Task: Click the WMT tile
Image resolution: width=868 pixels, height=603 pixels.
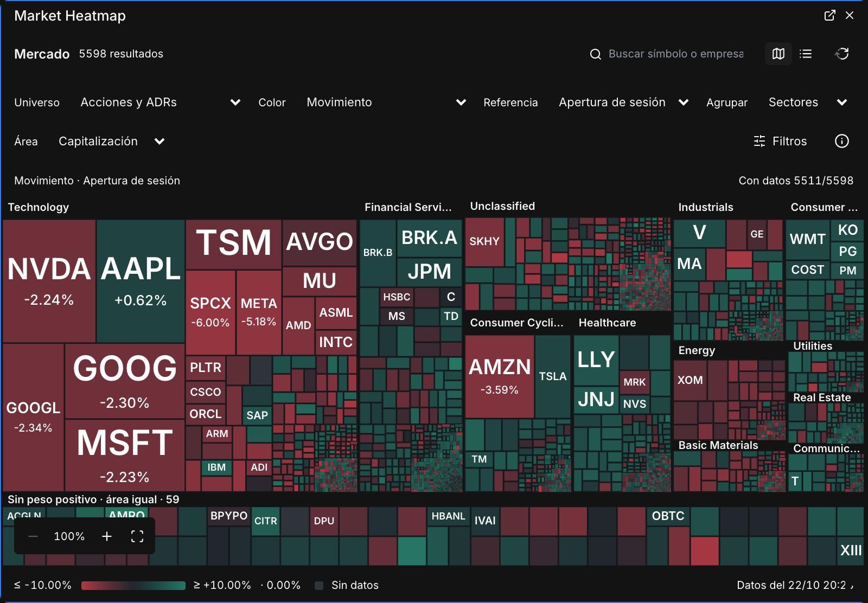Action: [x=808, y=239]
